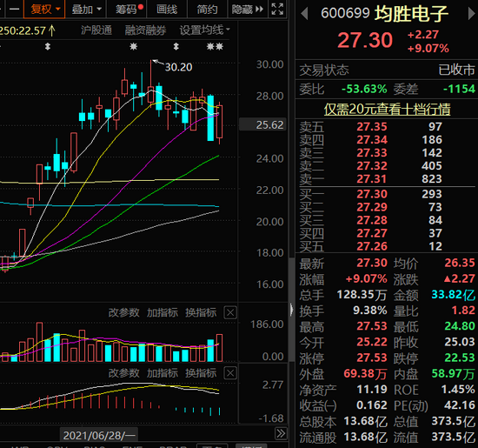Click the stock name 均胜电子
The height and width of the screenshot is (448, 478).
(411, 14)
